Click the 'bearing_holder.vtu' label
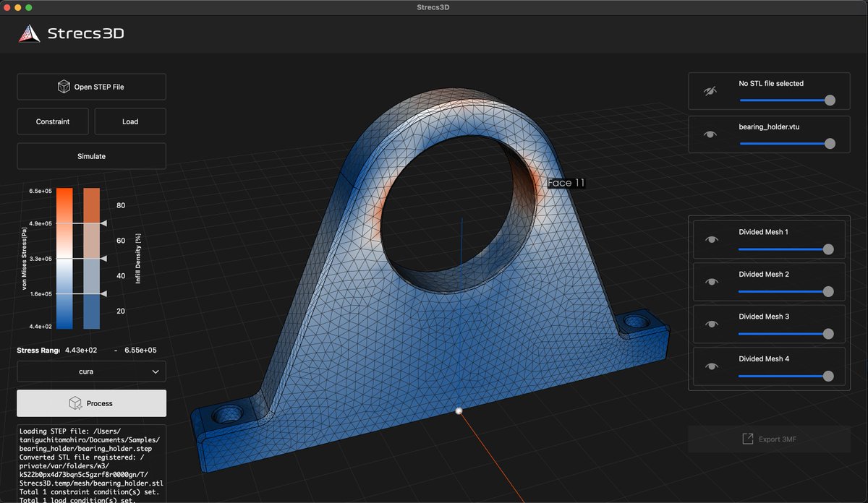868x503 pixels. point(769,126)
